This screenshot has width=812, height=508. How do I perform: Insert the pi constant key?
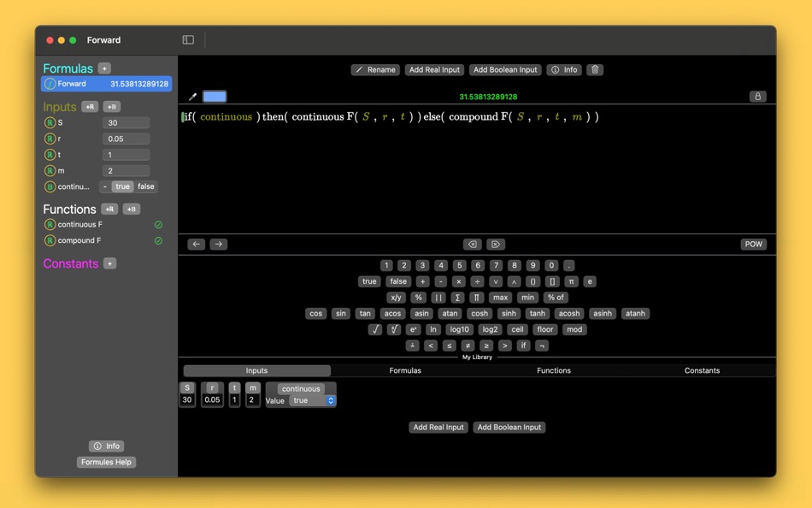571,281
